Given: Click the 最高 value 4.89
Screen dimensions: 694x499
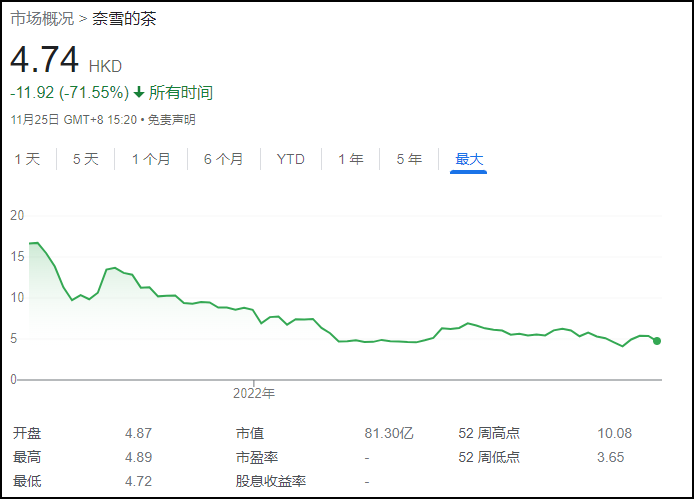Looking at the screenshot, I should tap(139, 457).
